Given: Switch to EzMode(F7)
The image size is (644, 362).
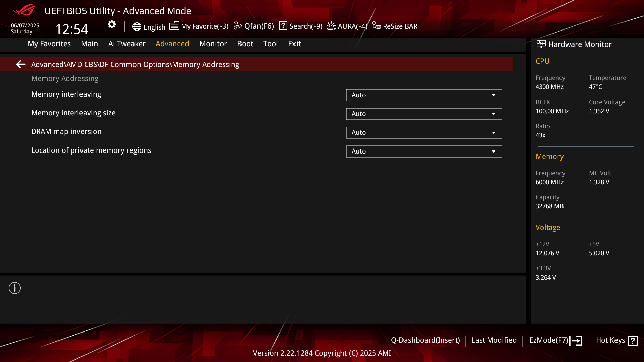Looking at the screenshot, I should [549, 340].
